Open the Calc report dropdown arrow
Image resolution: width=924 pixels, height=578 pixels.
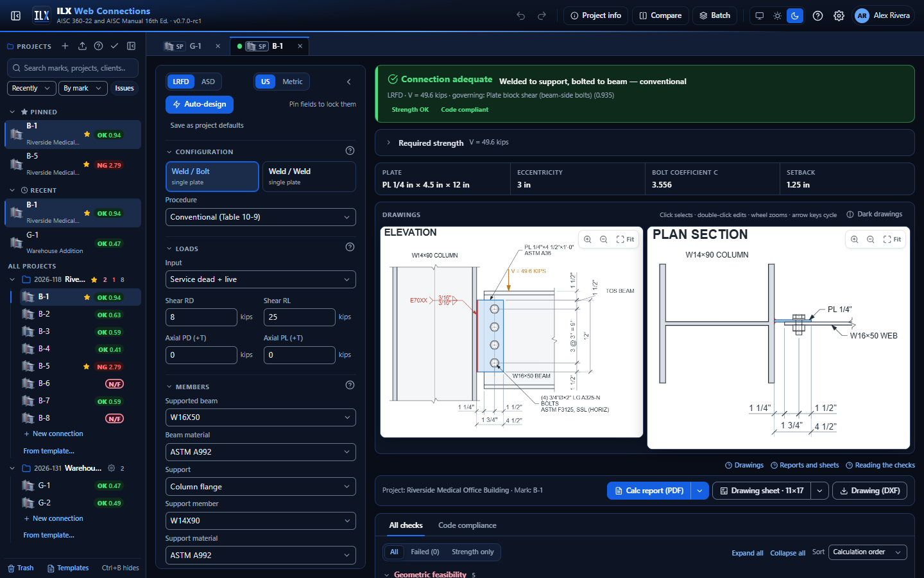pyautogui.click(x=700, y=491)
